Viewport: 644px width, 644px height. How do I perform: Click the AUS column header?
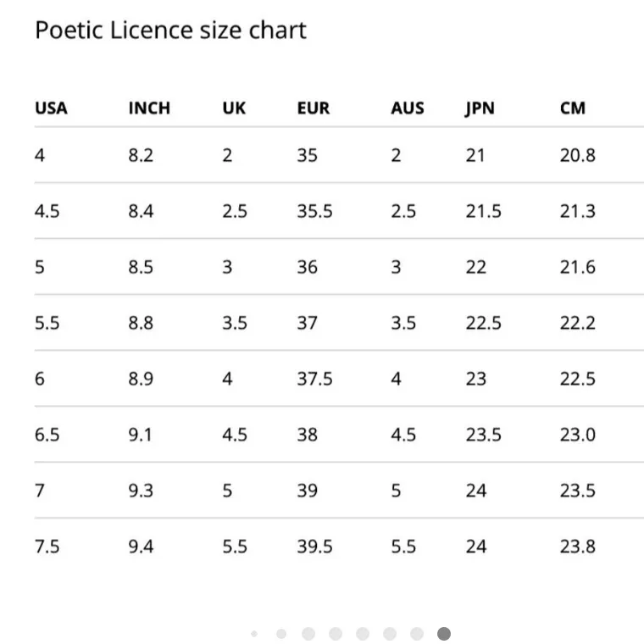tap(408, 108)
